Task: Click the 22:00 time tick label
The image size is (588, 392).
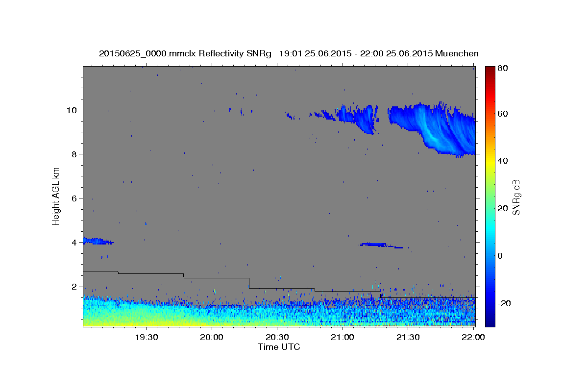Action: coord(473,338)
